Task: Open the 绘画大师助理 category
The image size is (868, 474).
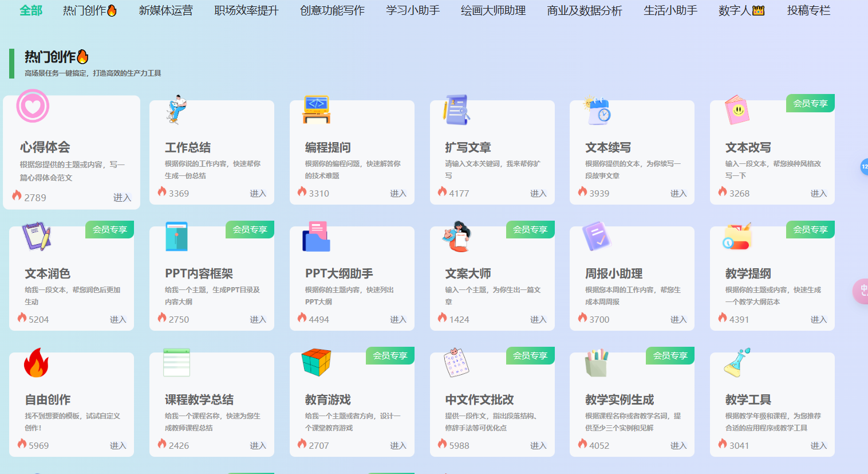Action: pyautogui.click(x=492, y=10)
